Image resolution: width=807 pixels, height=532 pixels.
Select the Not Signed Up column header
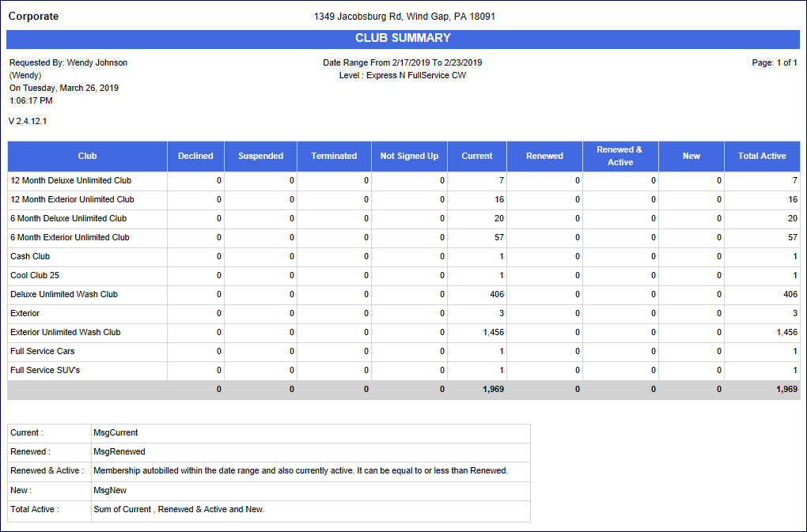point(409,156)
